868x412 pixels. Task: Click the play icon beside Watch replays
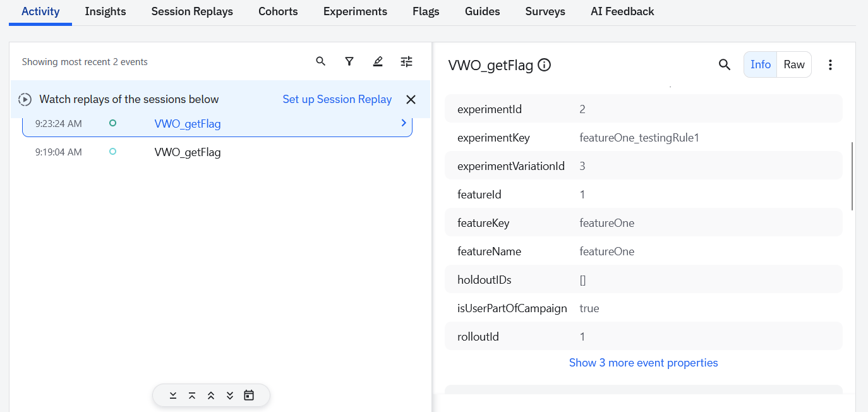pyautogui.click(x=25, y=99)
